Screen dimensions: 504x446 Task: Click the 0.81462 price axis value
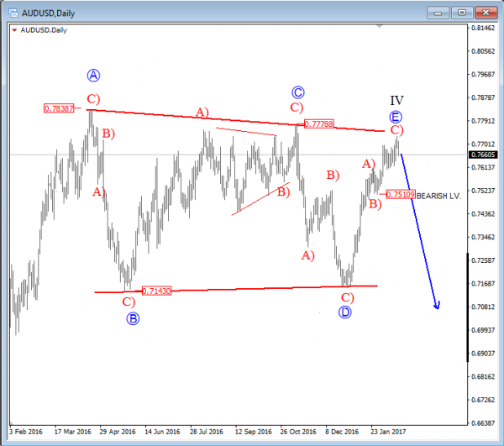(x=483, y=28)
